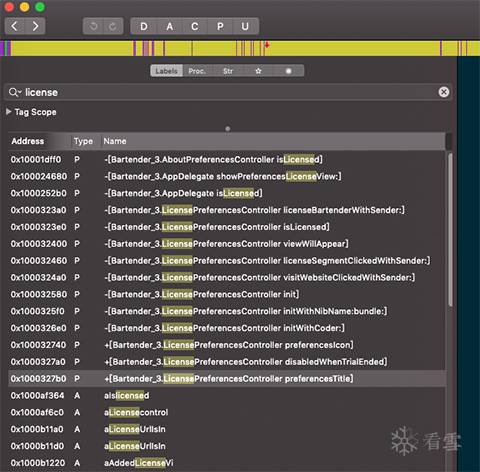Go forward with the right navigation arrow
The image size is (480, 472).
click(35, 26)
